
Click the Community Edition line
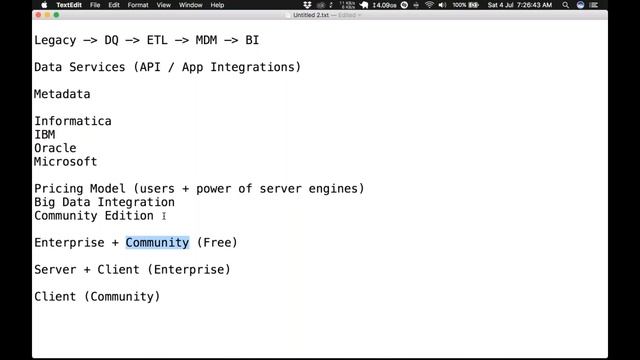(x=94, y=216)
